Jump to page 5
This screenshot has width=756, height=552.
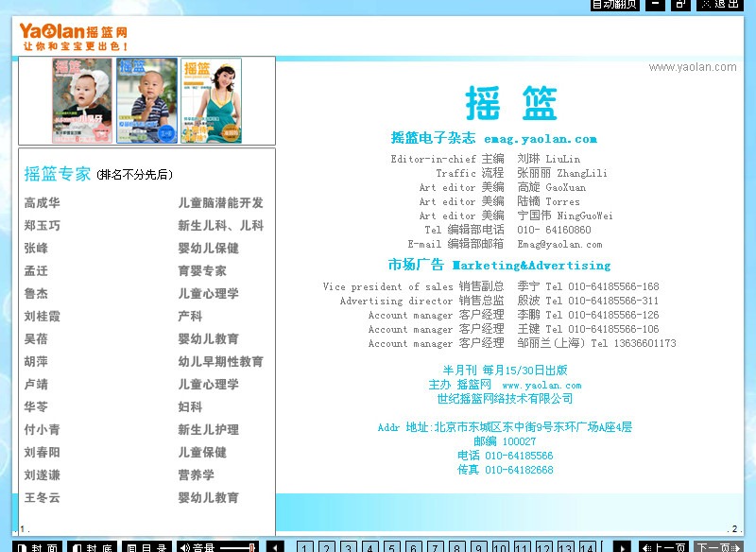(391, 547)
